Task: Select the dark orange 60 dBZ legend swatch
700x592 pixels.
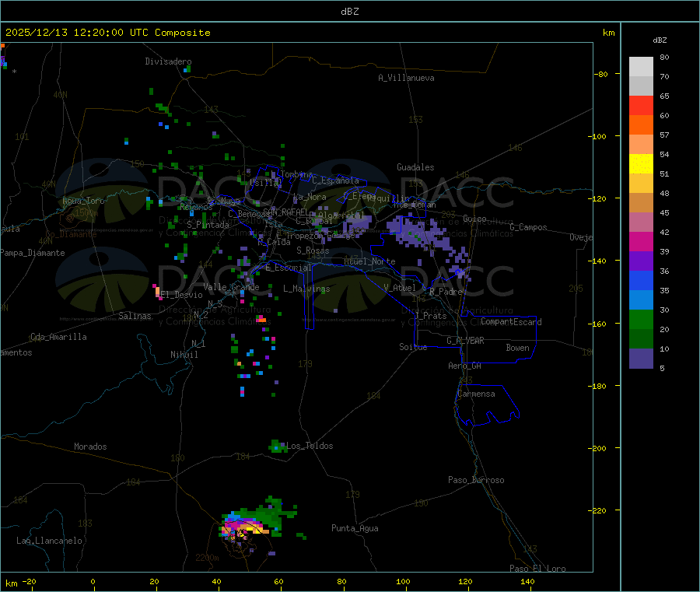Action: [641, 125]
